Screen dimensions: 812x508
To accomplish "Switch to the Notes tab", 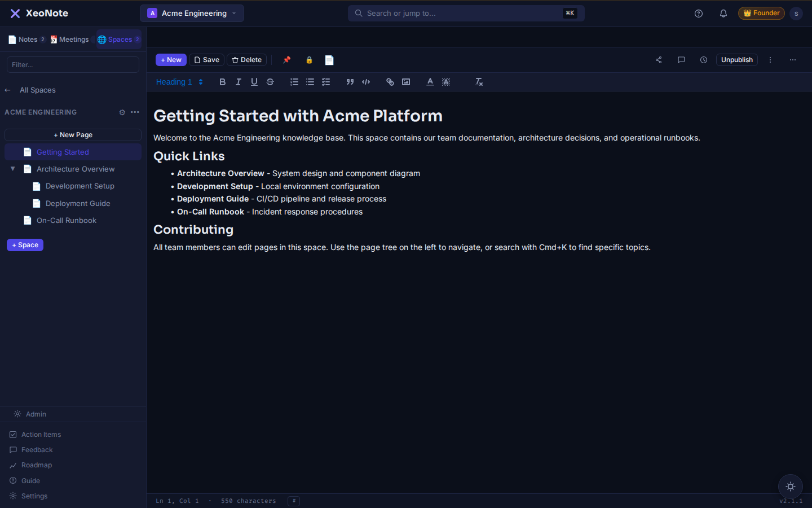I will [27, 40].
